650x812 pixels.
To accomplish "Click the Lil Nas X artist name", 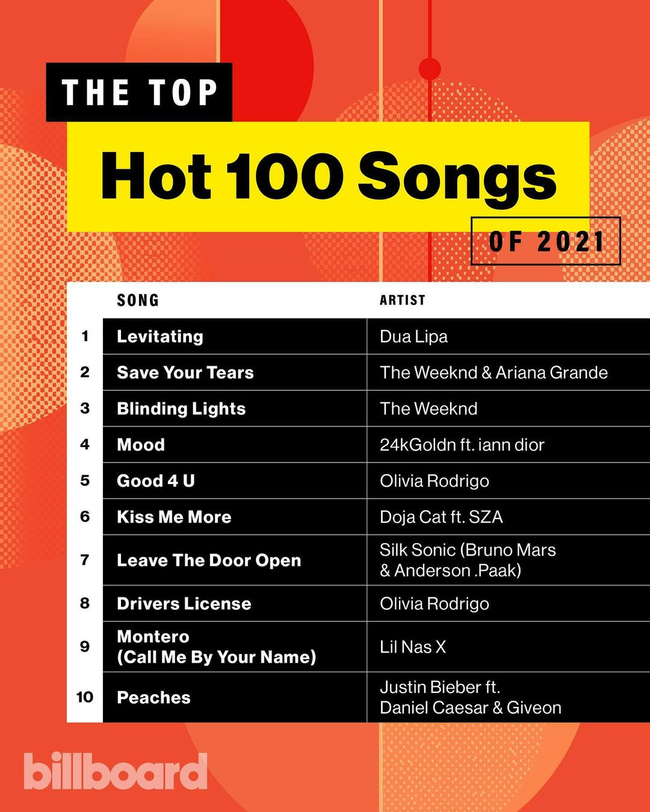I will tap(413, 647).
